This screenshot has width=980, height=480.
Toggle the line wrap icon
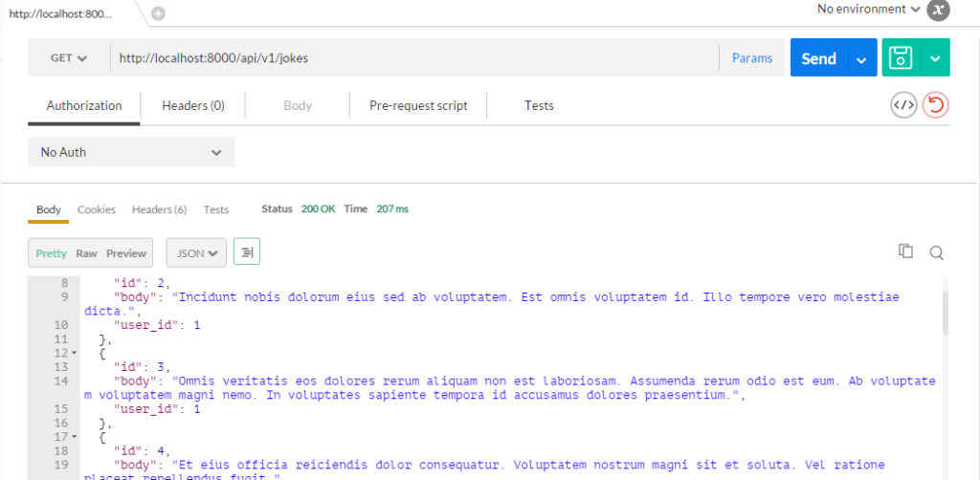247,252
